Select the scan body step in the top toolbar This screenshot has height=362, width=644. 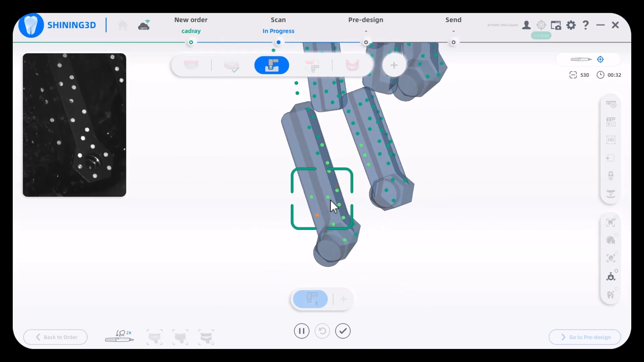pyautogui.click(x=272, y=65)
